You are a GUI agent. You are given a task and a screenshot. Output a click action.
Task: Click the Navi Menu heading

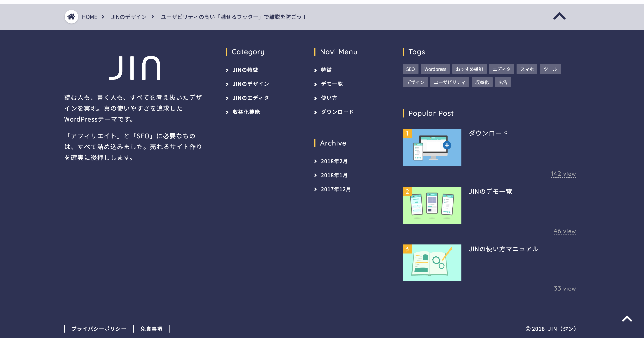click(x=338, y=52)
